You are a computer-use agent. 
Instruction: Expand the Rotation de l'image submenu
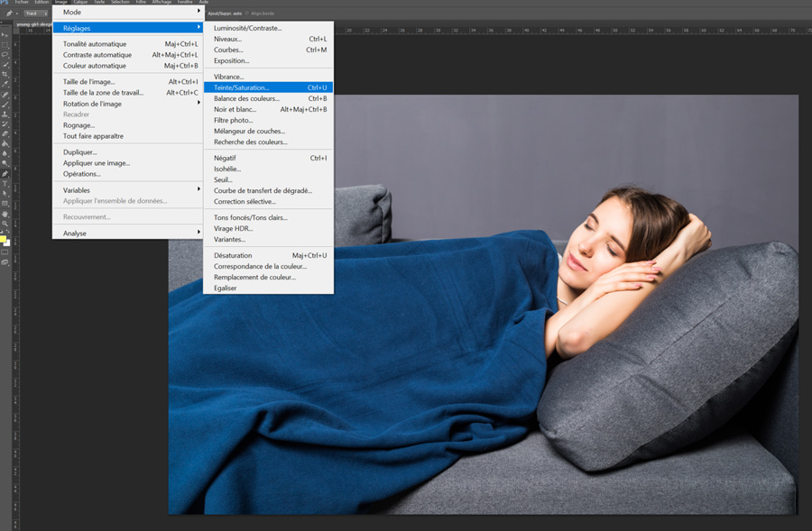tap(127, 104)
